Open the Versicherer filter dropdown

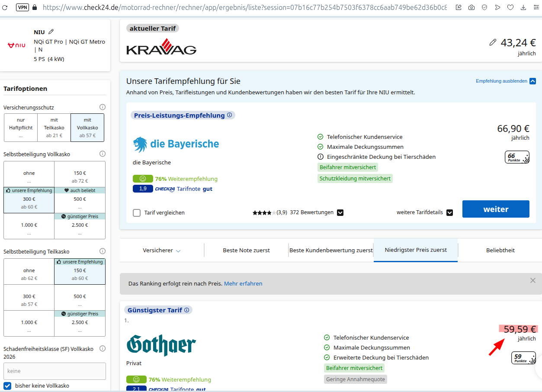coord(162,250)
